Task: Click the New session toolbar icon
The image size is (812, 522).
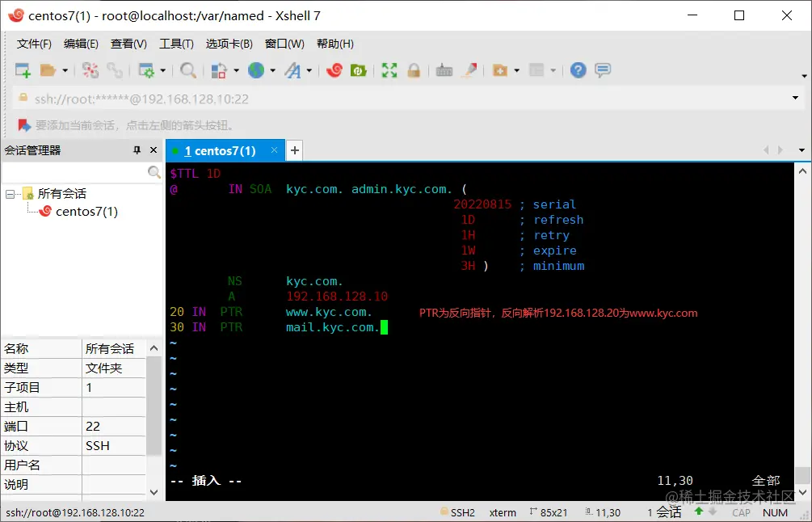Action: (x=23, y=70)
